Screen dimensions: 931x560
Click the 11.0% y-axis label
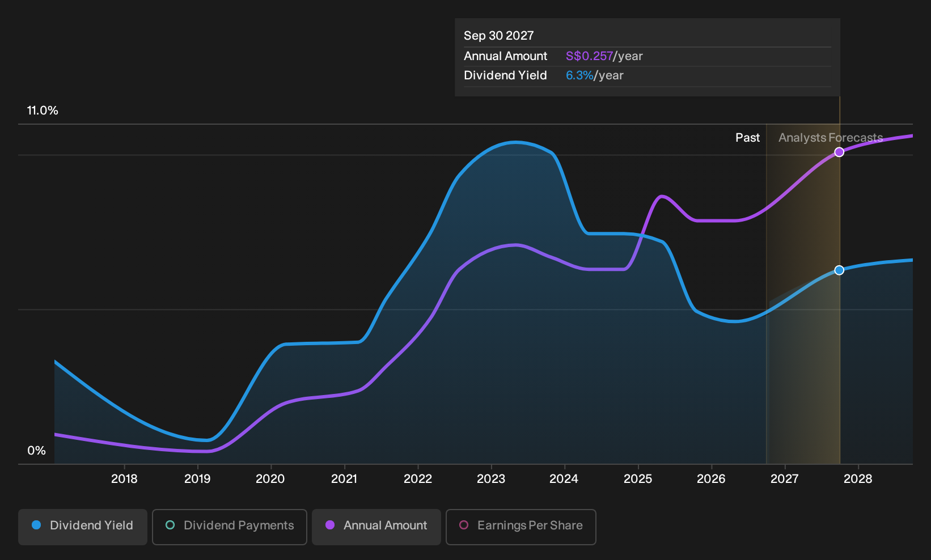[x=43, y=111]
